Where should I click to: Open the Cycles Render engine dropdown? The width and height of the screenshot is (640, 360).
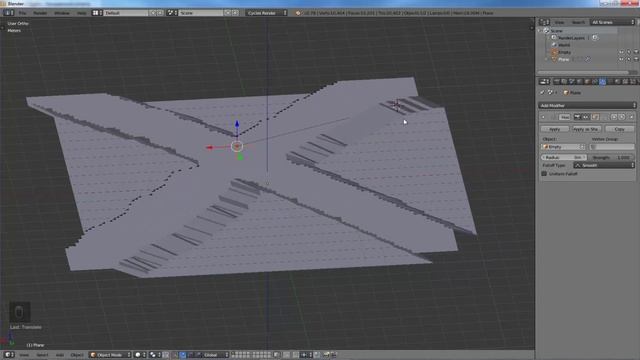[266, 13]
